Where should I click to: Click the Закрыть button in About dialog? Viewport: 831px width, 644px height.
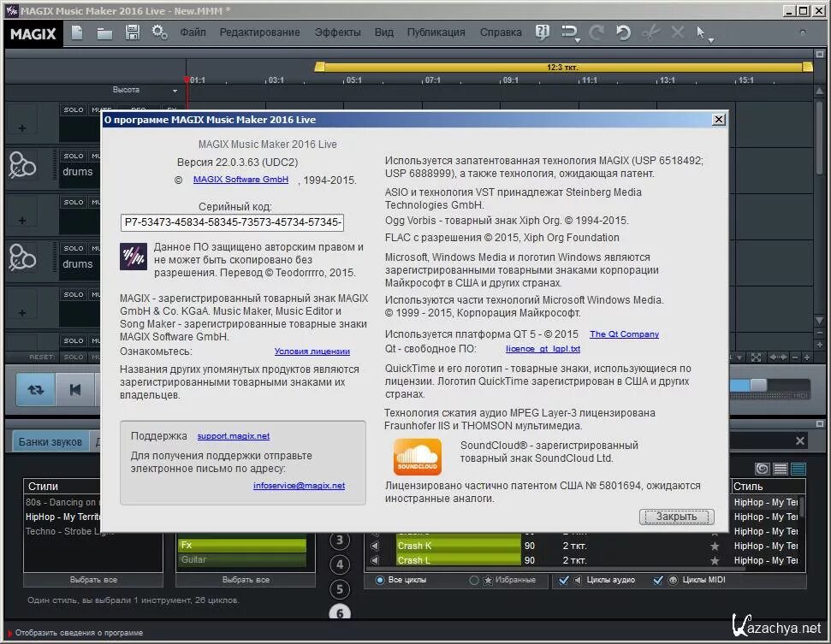(677, 517)
